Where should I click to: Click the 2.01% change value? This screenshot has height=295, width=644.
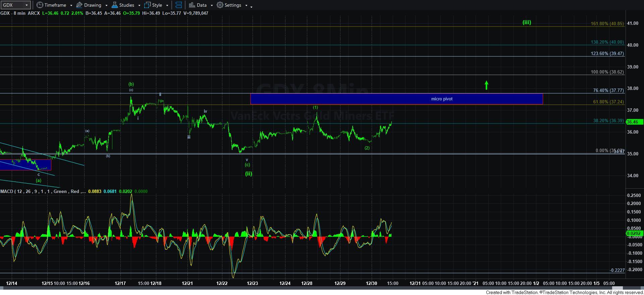point(77,13)
